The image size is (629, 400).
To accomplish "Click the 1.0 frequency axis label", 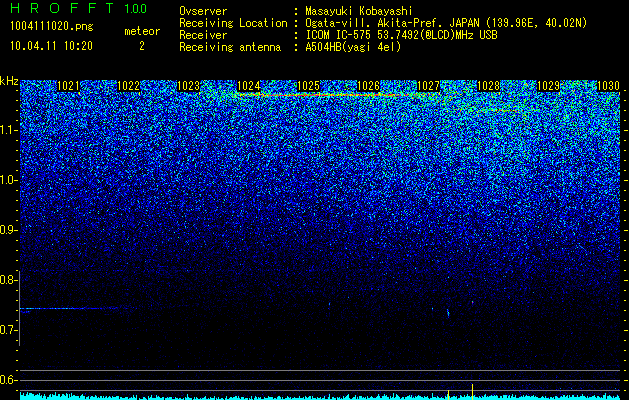I will 8,180.
